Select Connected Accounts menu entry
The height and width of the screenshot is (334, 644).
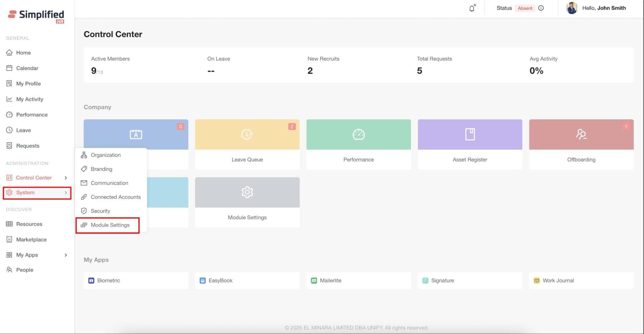point(116,197)
